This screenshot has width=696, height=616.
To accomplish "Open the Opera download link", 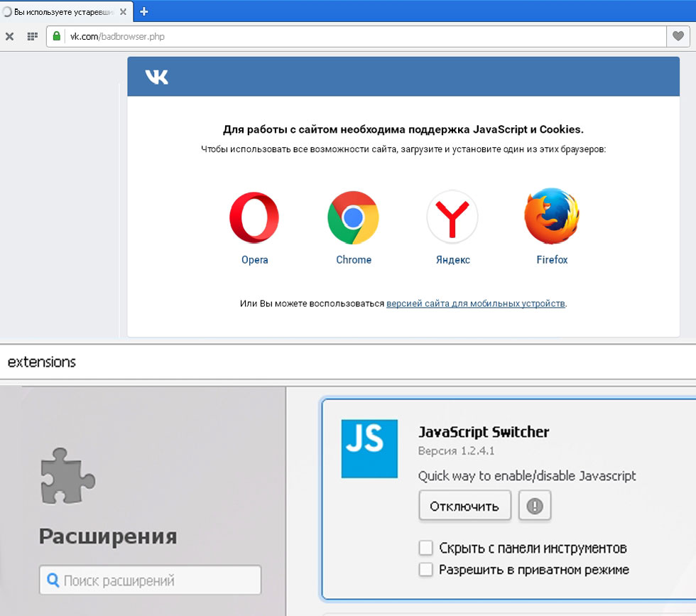I will (255, 260).
